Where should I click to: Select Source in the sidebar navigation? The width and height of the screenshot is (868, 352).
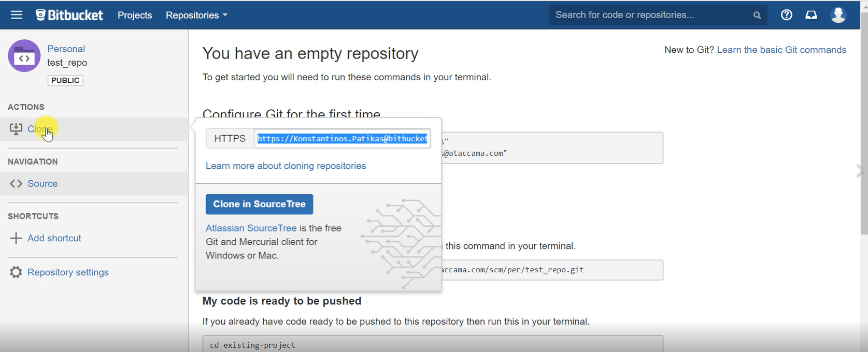pos(42,184)
